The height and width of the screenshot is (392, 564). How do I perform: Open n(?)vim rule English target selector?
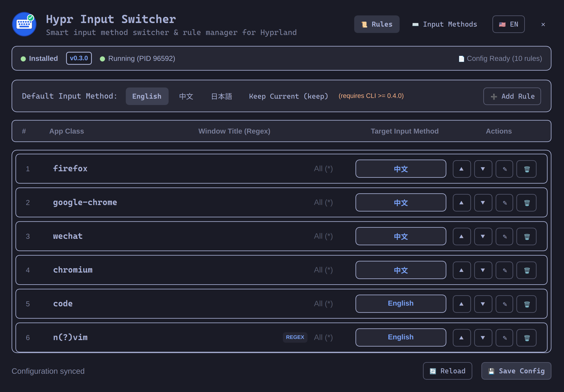click(401, 338)
